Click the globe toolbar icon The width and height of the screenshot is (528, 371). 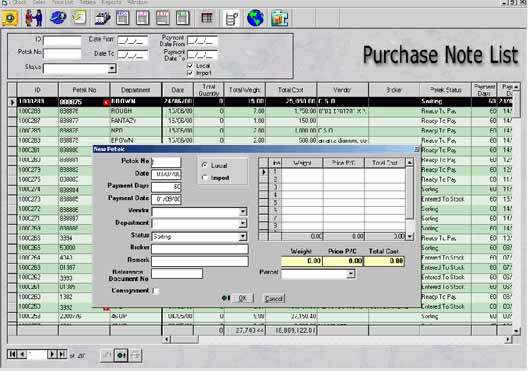point(255,18)
